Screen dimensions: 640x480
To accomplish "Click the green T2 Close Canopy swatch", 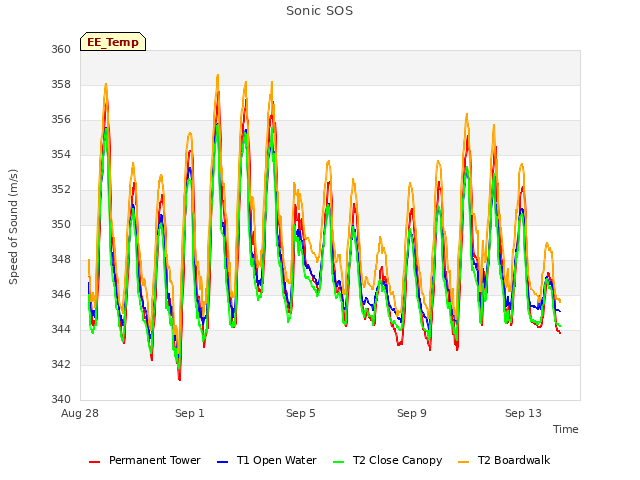I will click(339, 462).
